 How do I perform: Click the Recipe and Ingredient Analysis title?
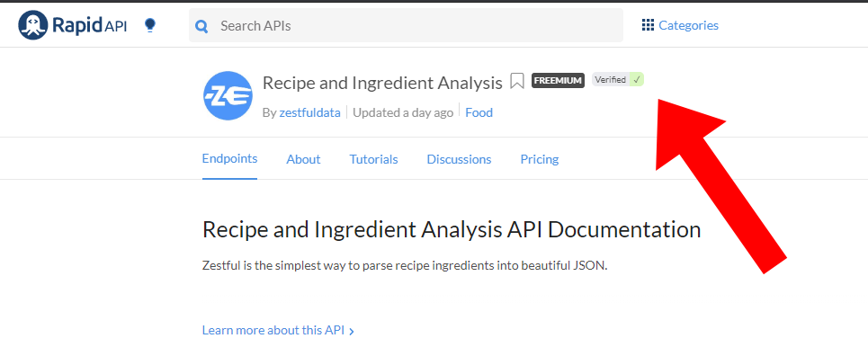tap(382, 83)
